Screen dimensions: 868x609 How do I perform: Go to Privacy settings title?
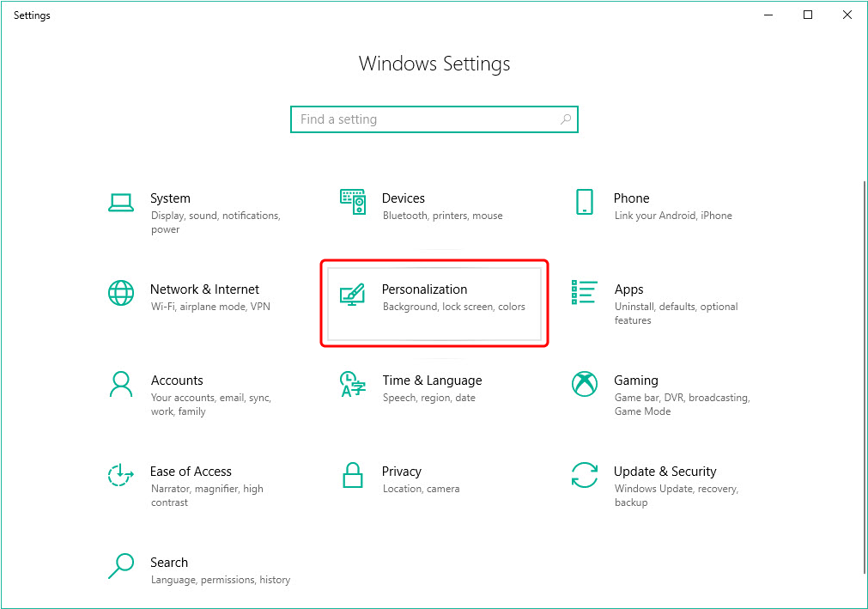coord(401,472)
